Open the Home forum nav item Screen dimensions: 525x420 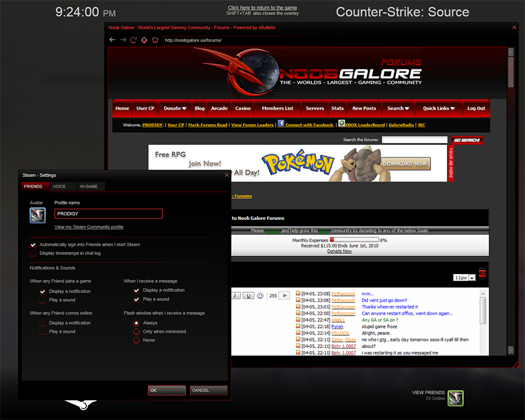tap(123, 108)
